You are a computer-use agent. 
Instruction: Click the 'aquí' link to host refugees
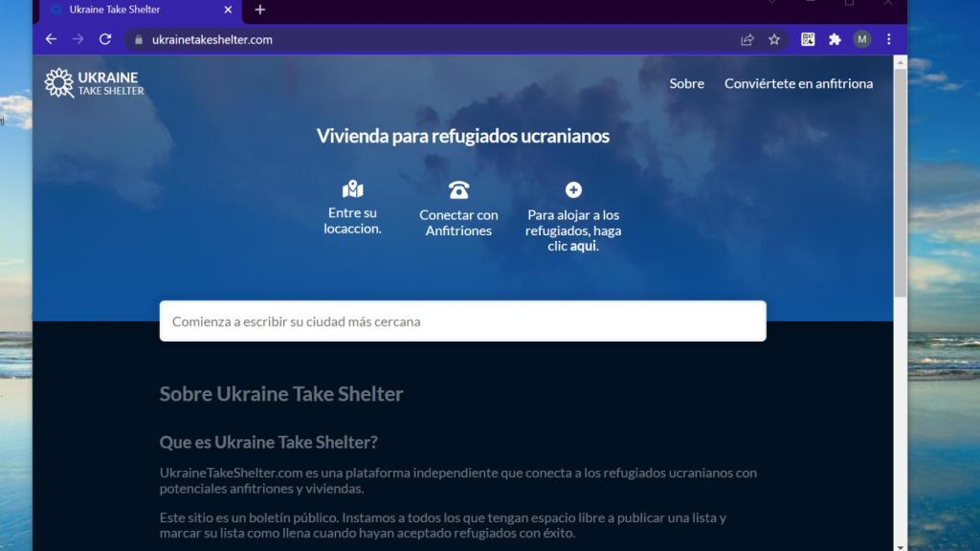coord(583,246)
